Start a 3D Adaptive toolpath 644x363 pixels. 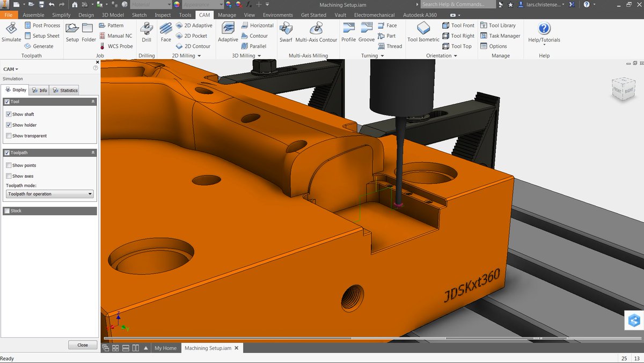pyautogui.click(x=228, y=32)
